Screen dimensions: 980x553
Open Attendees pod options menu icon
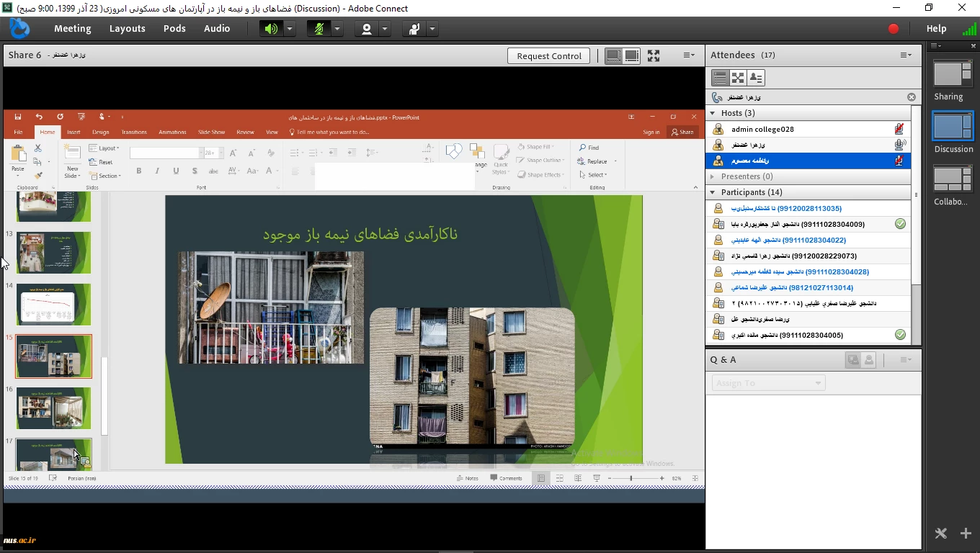tap(906, 55)
